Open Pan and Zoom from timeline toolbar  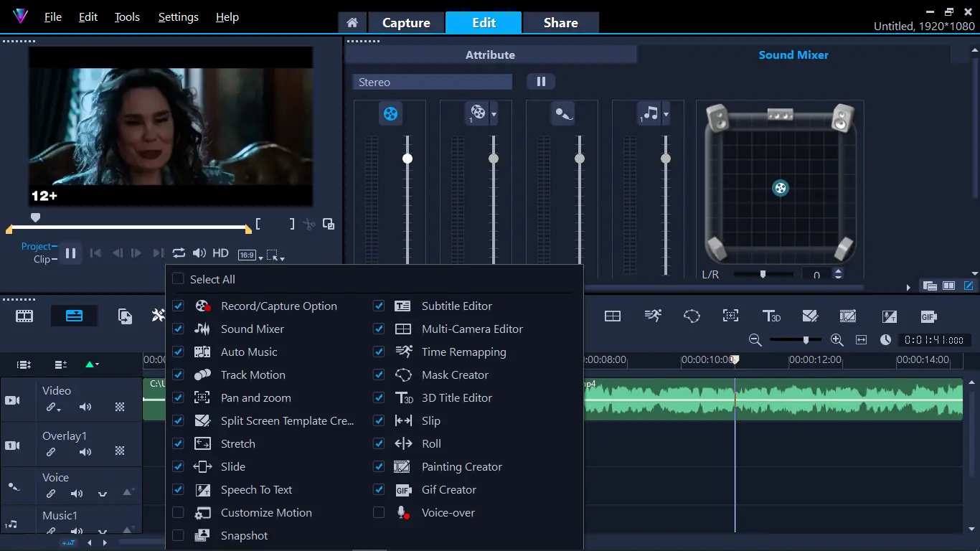coord(730,316)
